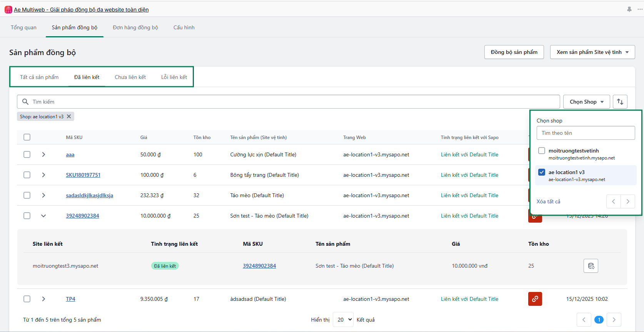
Task: Click the Đồng bộ sản phẩm button
Action: (514, 52)
